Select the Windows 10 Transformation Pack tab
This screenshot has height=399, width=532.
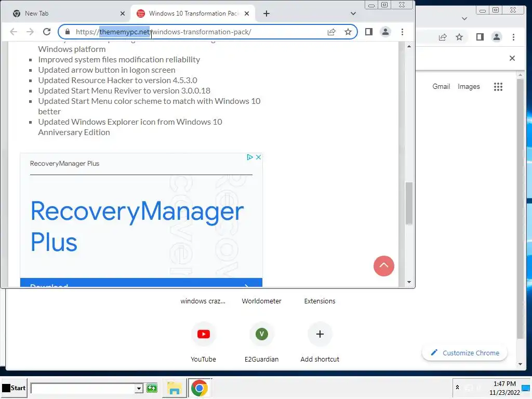(193, 14)
